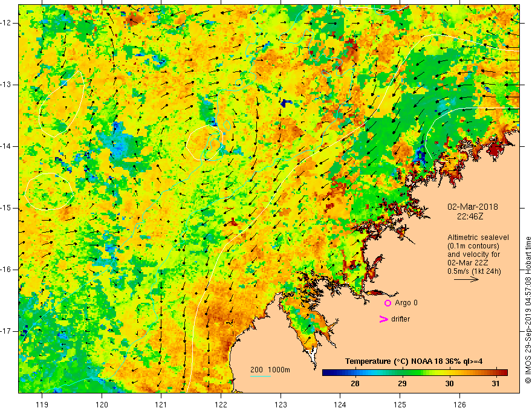Click latitude axis label -16
Screen dimensions: 532x411
coord(6,270)
